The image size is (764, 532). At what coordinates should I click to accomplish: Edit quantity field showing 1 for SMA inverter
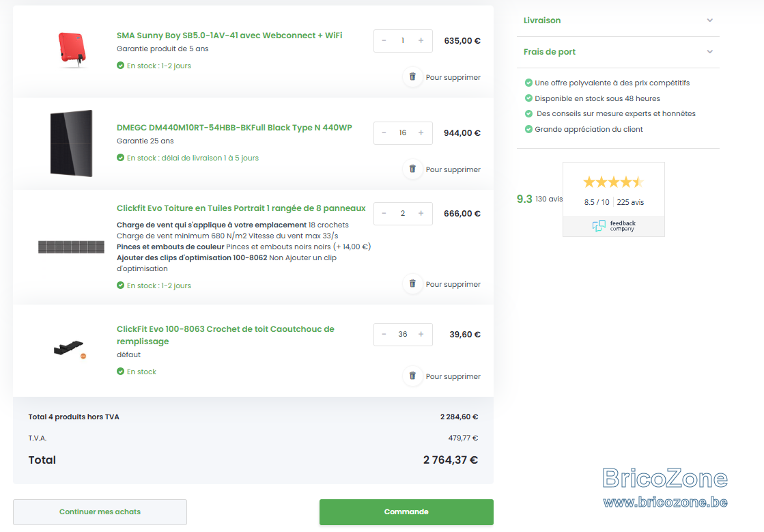point(402,40)
